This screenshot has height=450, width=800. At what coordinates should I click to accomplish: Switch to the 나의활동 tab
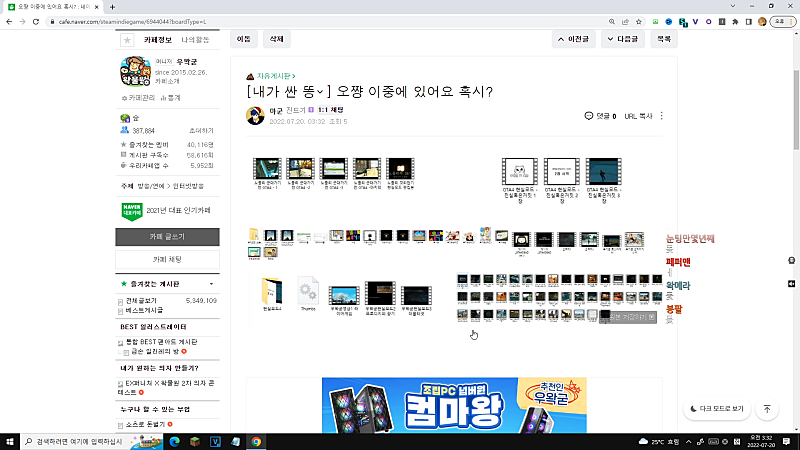coord(196,39)
